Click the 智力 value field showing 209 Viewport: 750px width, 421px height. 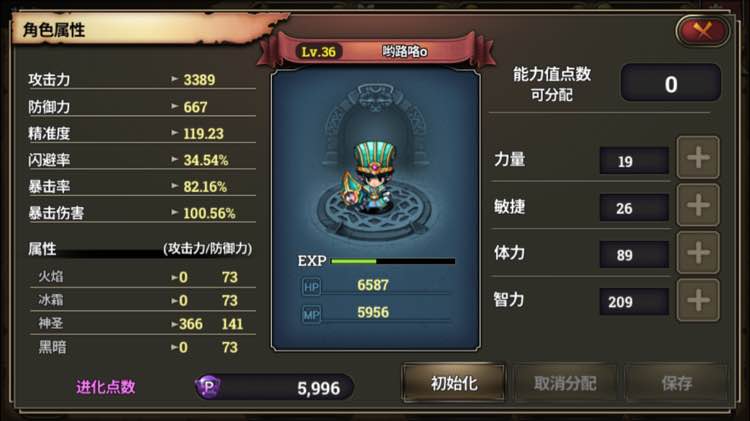[x=634, y=302]
